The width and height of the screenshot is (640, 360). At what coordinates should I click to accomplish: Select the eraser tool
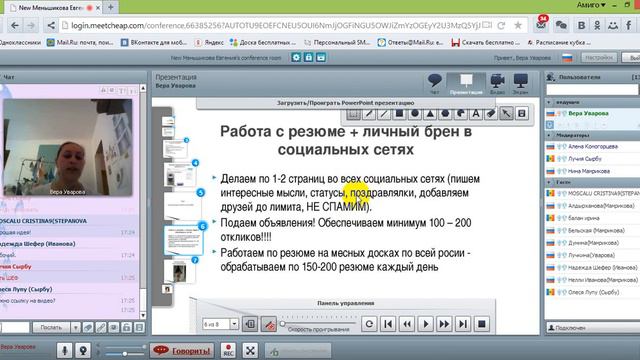point(491,113)
